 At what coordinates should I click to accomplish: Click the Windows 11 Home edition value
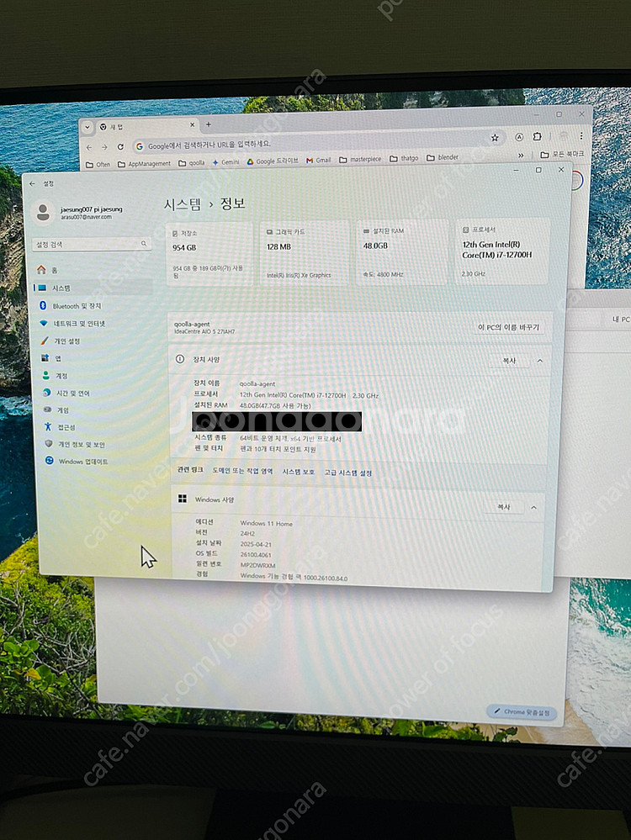click(267, 523)
